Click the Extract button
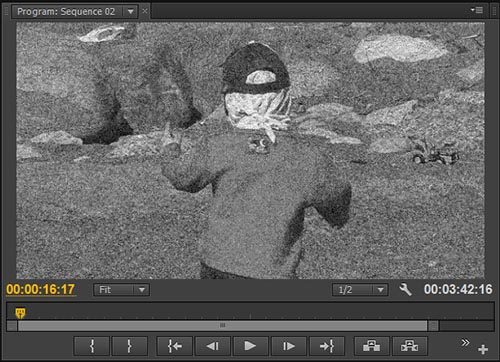The height and width of the screenshot is (362, 500). 410,346
